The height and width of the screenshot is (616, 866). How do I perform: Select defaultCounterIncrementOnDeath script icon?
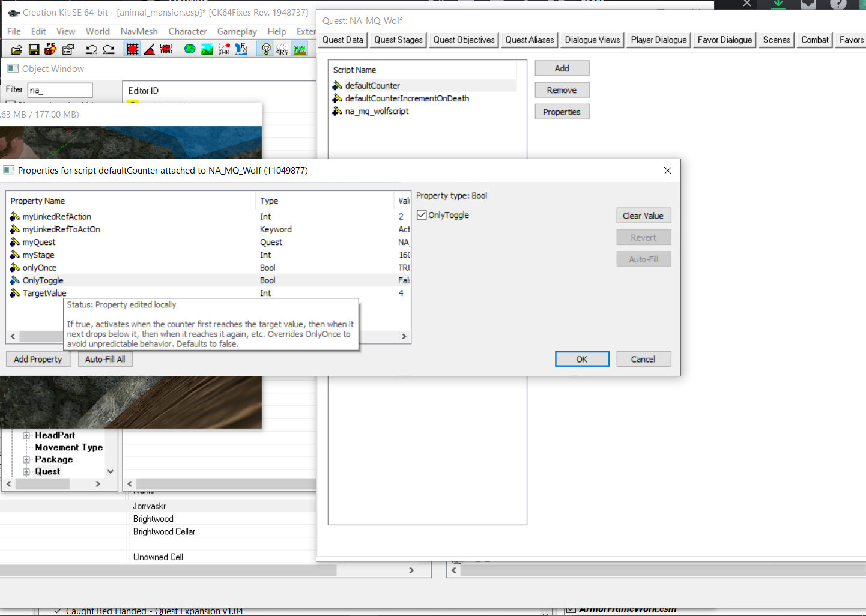pos(338,98)
